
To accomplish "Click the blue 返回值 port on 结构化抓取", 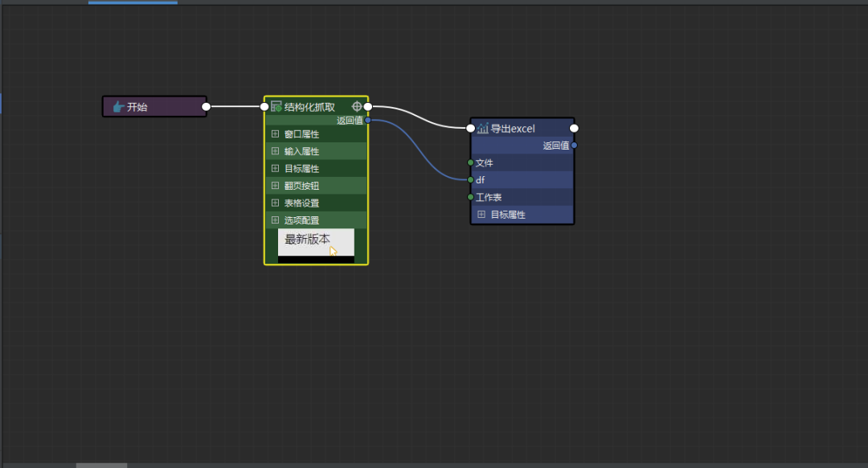I will [x=367, y=121].
